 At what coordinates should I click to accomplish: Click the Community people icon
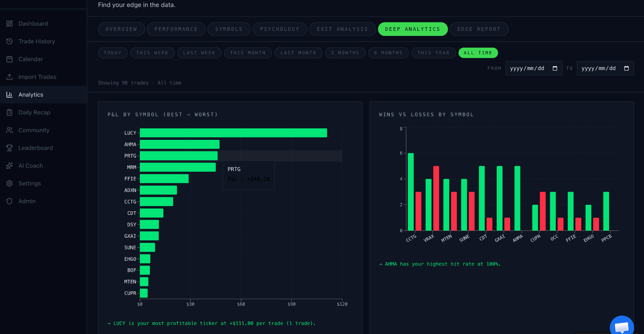(x=9, y=130)
